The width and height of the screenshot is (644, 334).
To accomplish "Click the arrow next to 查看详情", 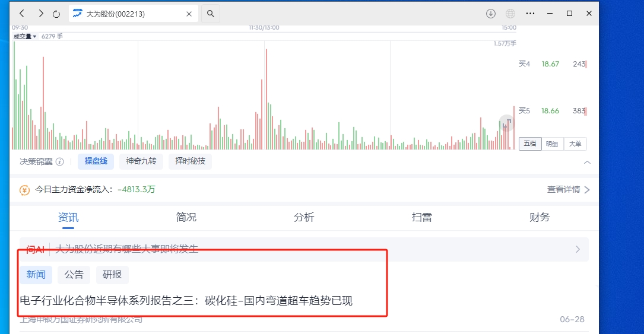I will pos(587,190).
